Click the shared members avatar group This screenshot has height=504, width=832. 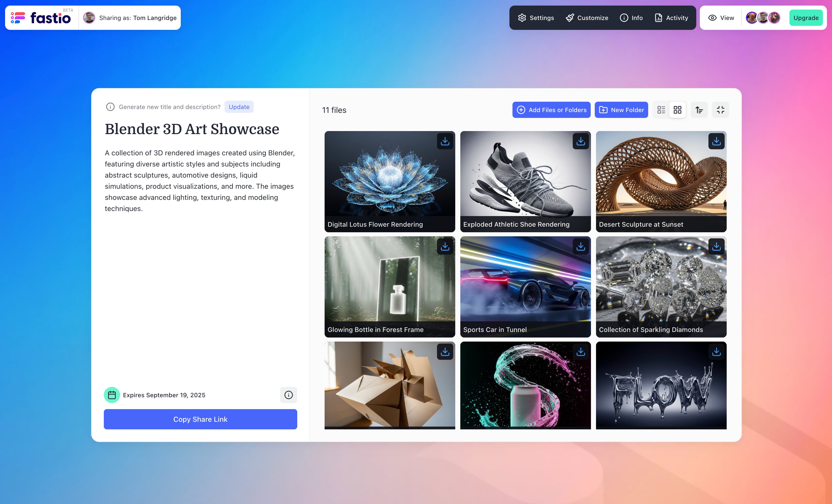click(763, 18)
